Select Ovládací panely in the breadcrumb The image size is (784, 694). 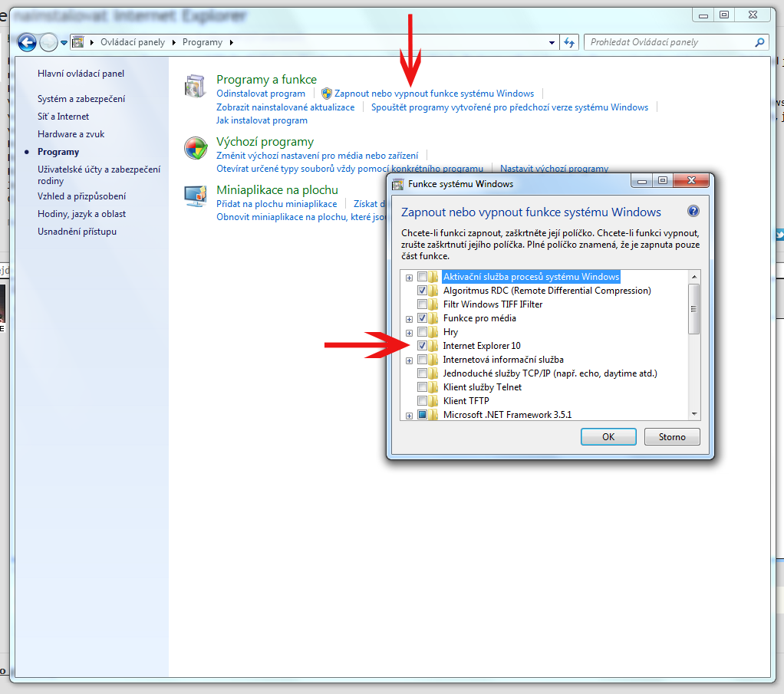point(133,42)
